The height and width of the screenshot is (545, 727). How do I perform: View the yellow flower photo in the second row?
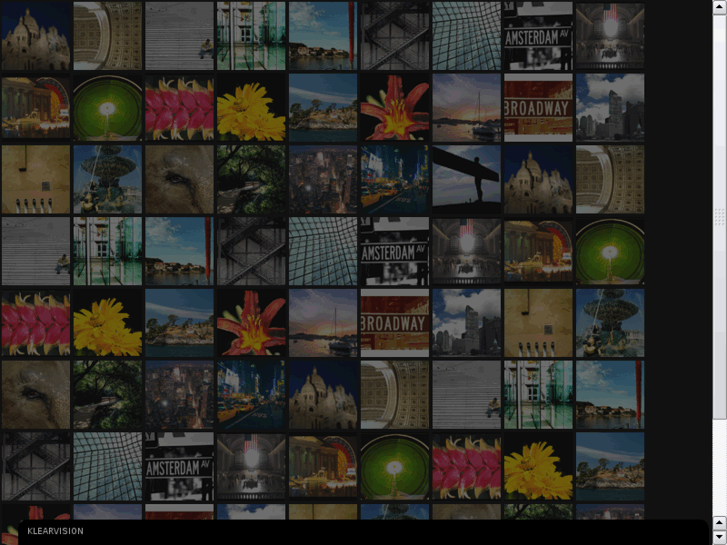coord(251,108)
